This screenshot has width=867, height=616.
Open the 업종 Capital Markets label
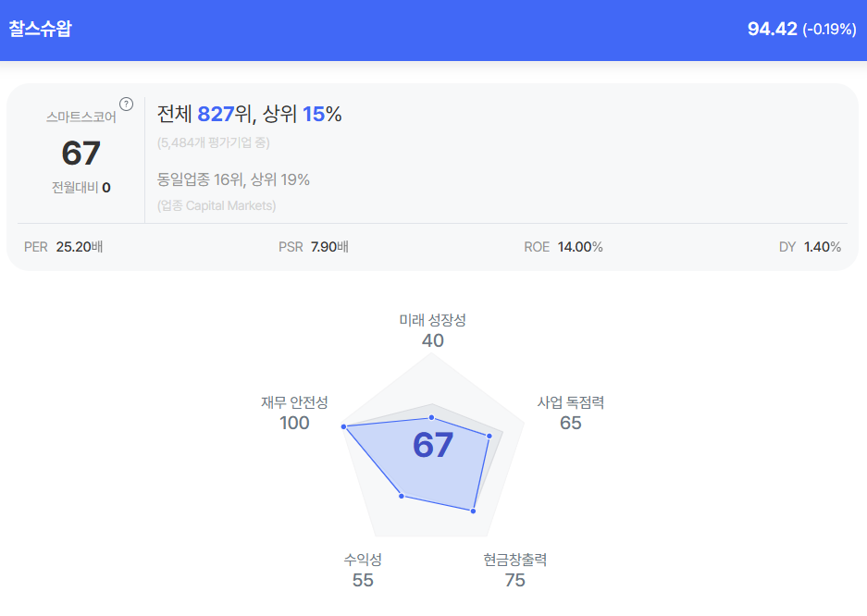coord(217,205)
